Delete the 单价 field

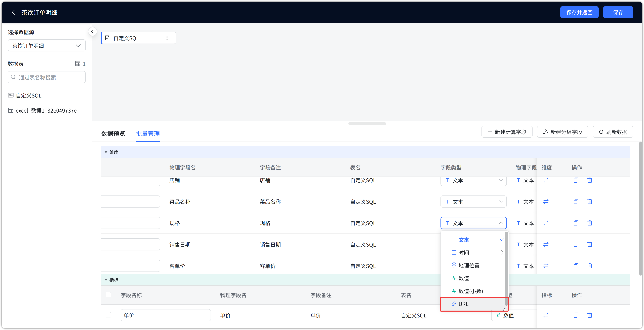tap(589, 315)
